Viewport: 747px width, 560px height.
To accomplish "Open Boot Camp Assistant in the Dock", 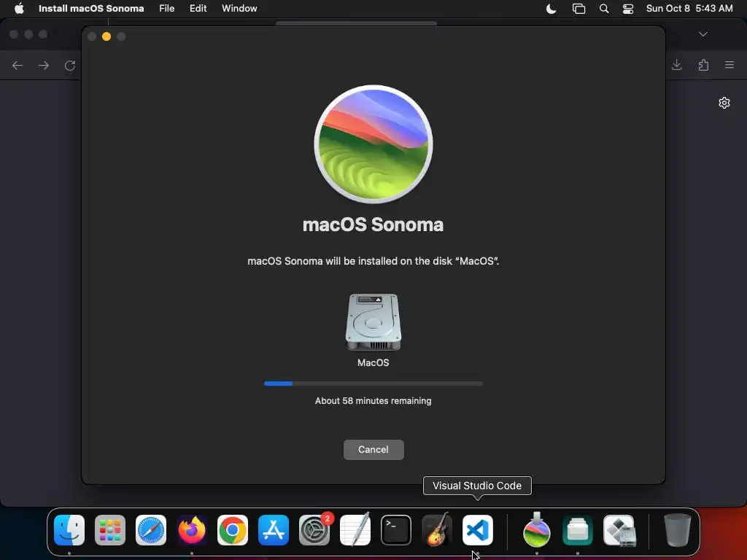I will 619,529.
